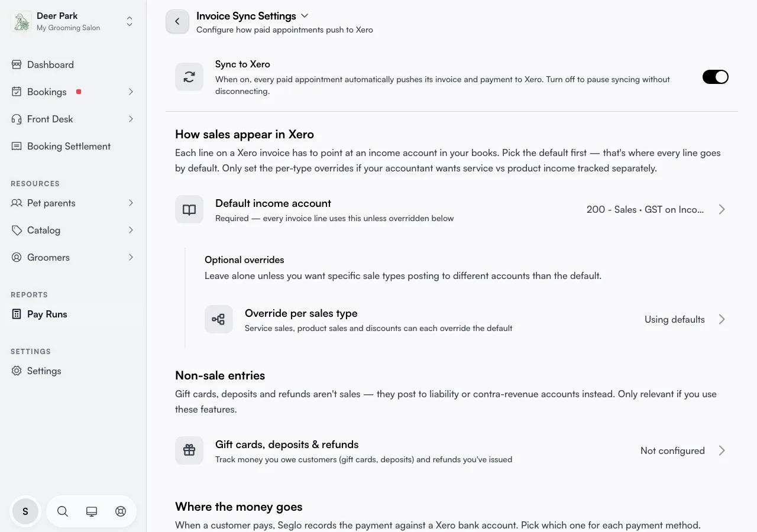This screenshot has width=757, height=532.
Task: Open Default income account chevron
Action: click(722, 209)
